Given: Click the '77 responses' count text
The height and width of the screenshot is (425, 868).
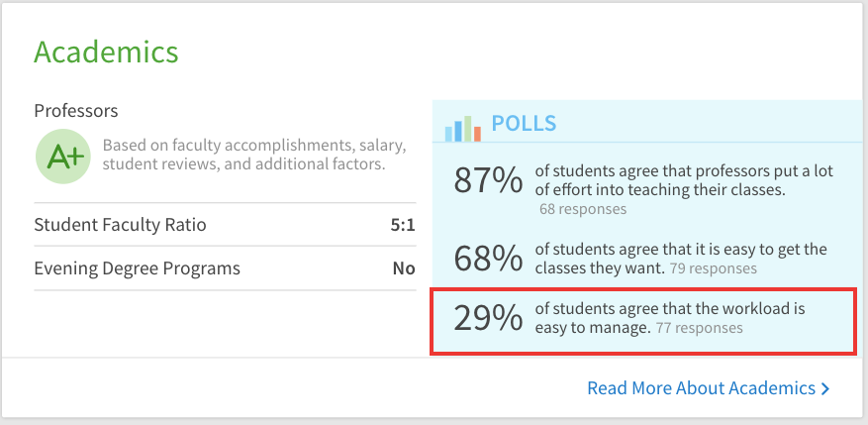Looking at the screenshot, I should coord(699,327).
